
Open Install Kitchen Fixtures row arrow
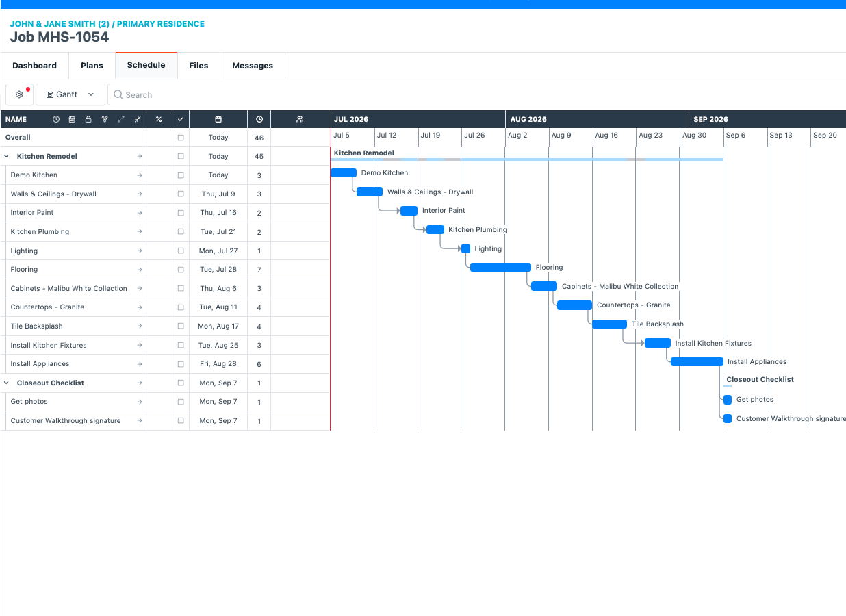(x=140, y=346)
